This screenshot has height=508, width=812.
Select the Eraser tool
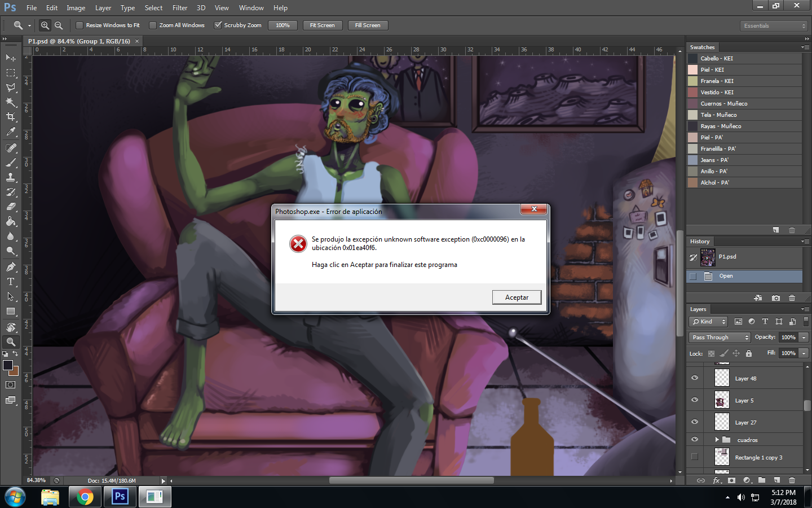pos(11,207)
